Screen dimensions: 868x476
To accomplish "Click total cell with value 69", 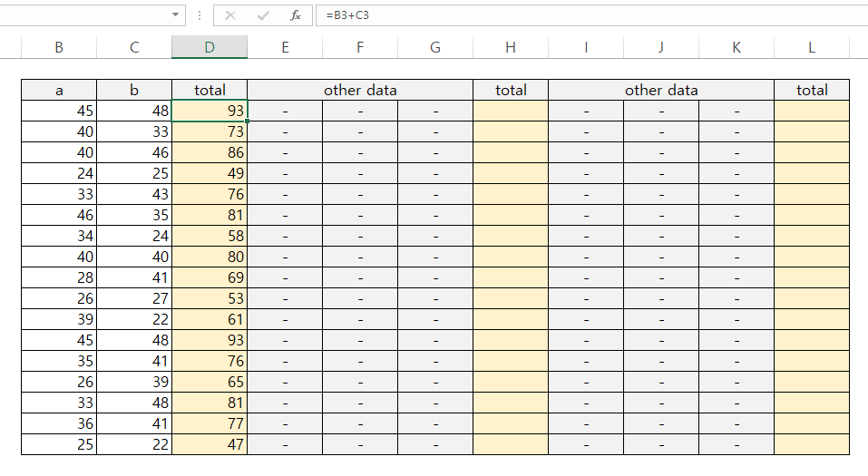I will [x=210, y=277].
